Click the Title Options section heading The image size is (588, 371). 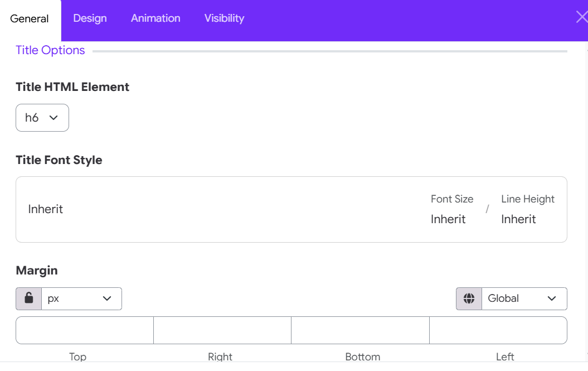pos(50,50)
